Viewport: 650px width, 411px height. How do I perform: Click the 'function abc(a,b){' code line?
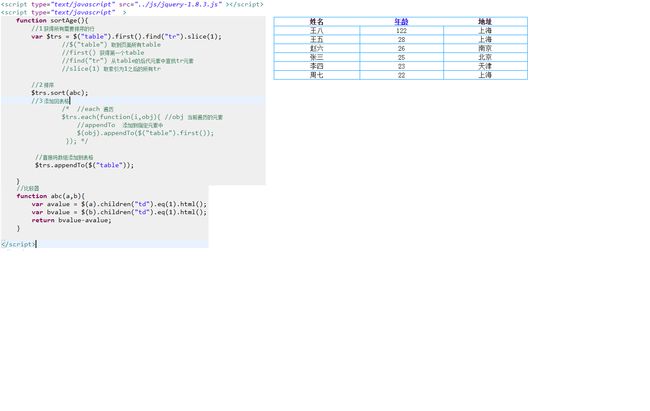[51, 196]
